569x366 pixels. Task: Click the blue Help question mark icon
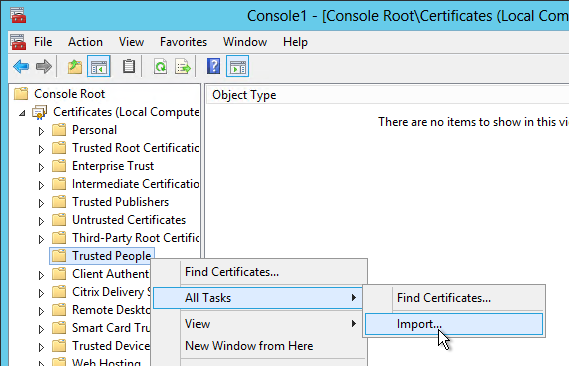213,66
